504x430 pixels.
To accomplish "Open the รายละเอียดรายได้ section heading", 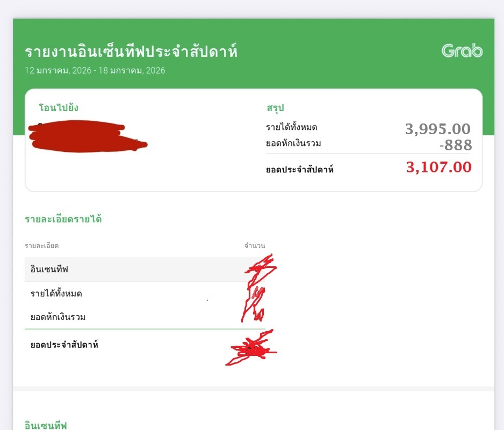I will pyautogui.click(x=63, y=219).
